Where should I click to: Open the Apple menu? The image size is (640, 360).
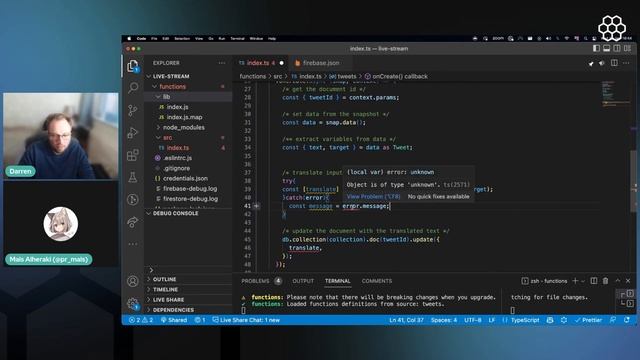(x=129, y=38)
